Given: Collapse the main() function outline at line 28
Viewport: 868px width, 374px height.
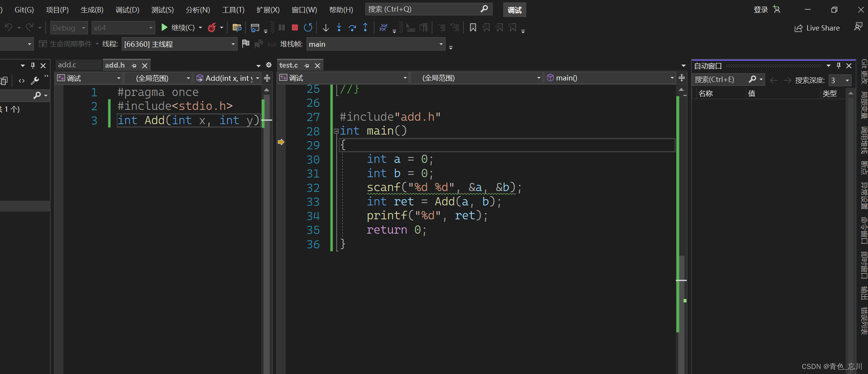Looking at the screenshot, I should point(336,131).
